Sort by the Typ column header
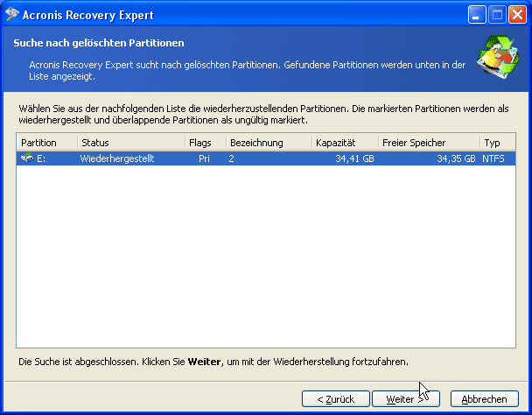Image resolution: width=532 pixels, height=415 pixels. pyautogui.click(x=498, y=143)
